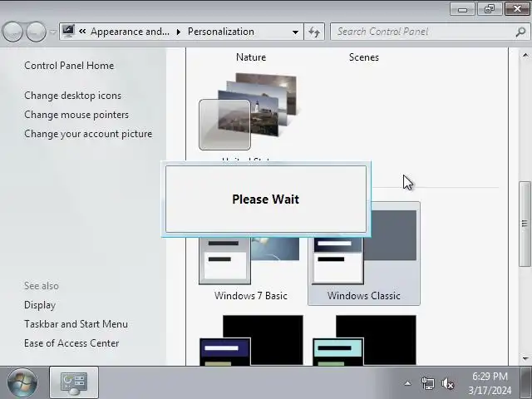Click the Forward navigation arrow button
532x399 pixels.
[36, 32]
